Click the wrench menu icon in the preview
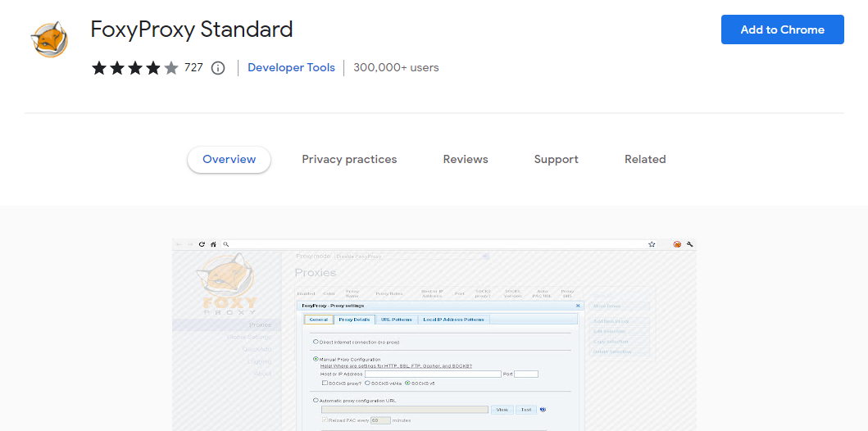The image size is (868, 431). [690, 244]
